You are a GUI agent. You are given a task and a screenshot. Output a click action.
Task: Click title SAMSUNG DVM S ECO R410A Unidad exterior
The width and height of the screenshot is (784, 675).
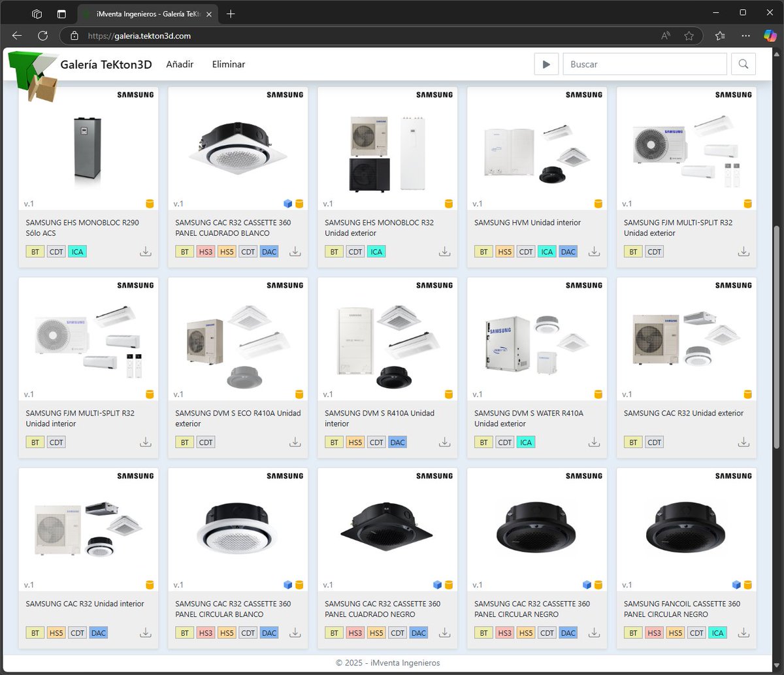(238, 418)
